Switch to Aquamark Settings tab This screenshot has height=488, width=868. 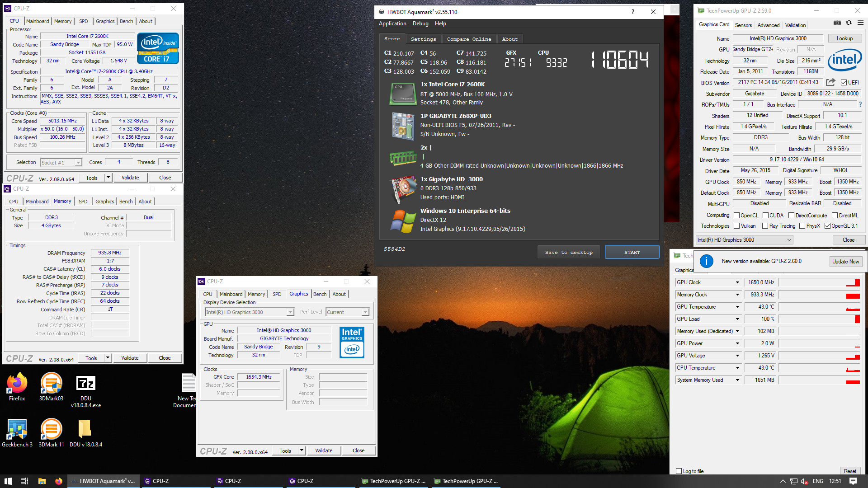point(423,39)
